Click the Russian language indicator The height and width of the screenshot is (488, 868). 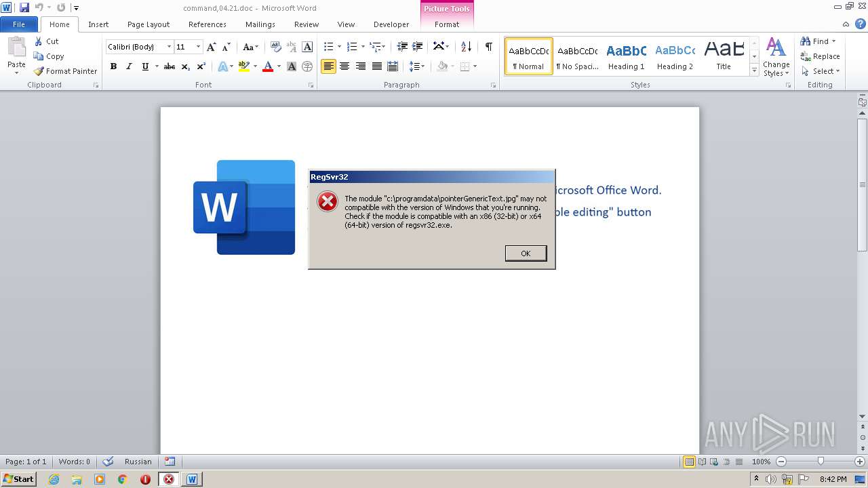pyautogui.click(x=138, y=462)
